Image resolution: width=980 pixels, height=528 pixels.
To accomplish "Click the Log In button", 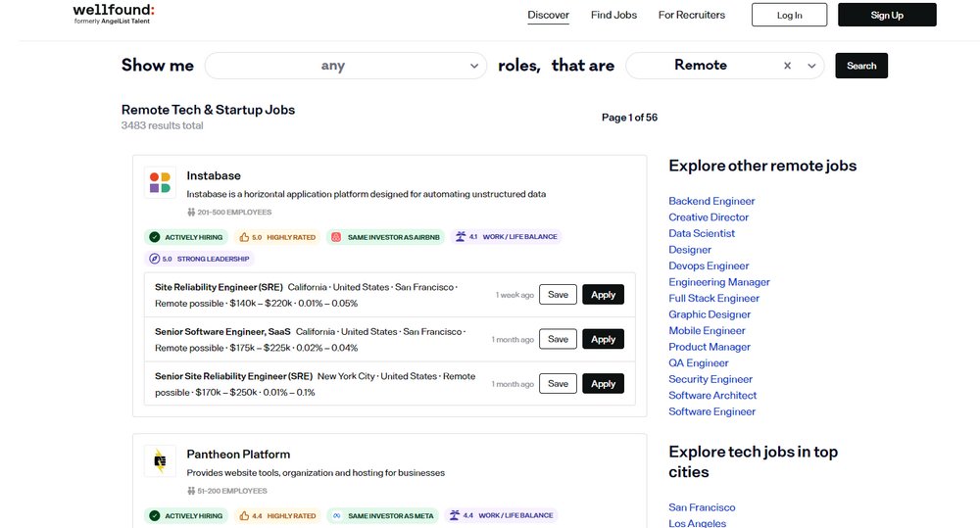I will point(789,15).
